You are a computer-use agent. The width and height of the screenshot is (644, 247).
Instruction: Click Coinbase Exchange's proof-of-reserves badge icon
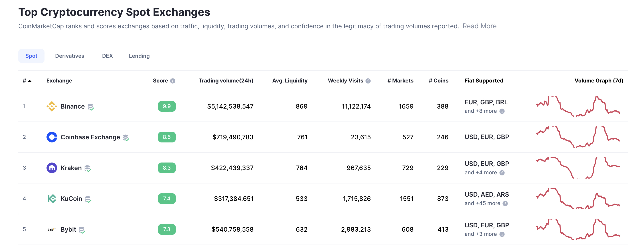pos(126,138)
